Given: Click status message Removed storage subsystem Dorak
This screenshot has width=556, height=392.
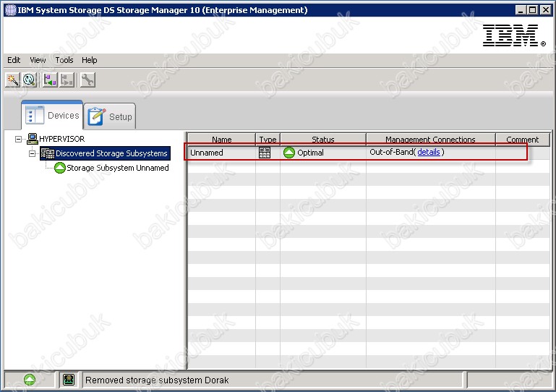Looking at the screenshot, I should [x=157, y=380].
